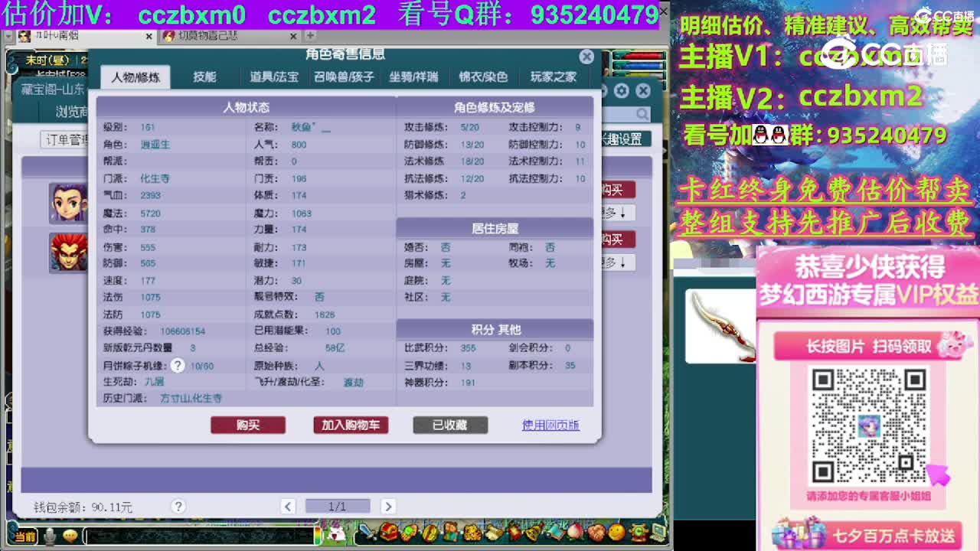Click the 已收藏 button
Image resolution: width=980 pixels, height=551 pixels.
[x=450, y=425]
